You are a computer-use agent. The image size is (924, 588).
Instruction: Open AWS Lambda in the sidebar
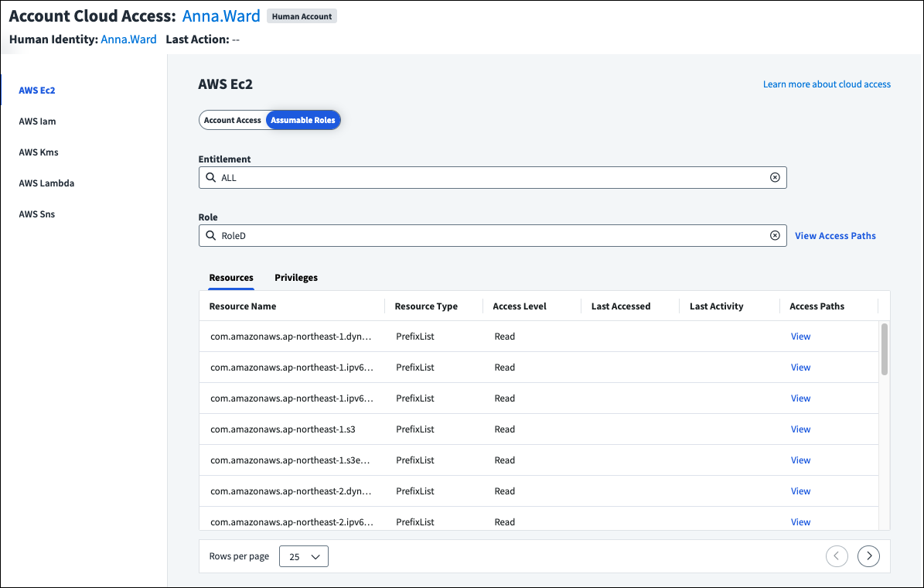(x=46, y=183)
